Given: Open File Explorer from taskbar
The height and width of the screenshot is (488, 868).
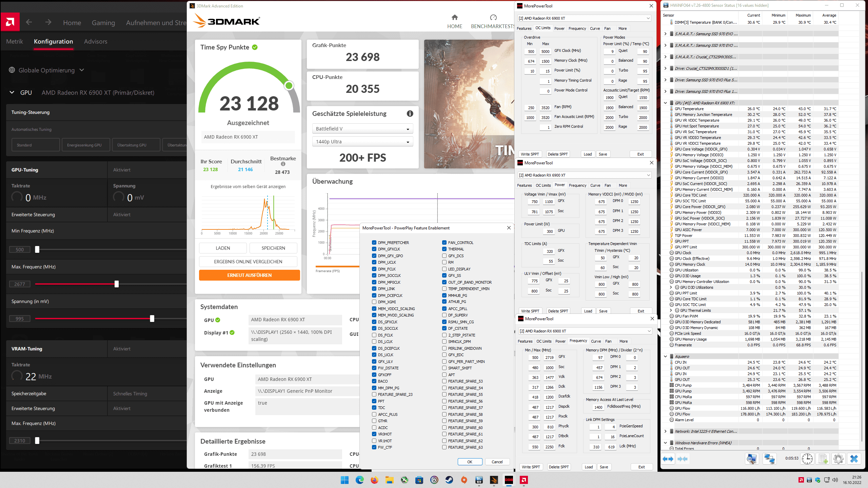Looking at the screenshot, I should coord(389,480).
